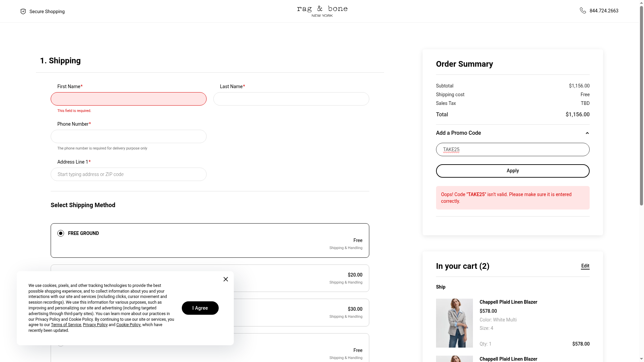
Task: Select the FREE GROUND shipping radio button
Action: tap(61, 233)
